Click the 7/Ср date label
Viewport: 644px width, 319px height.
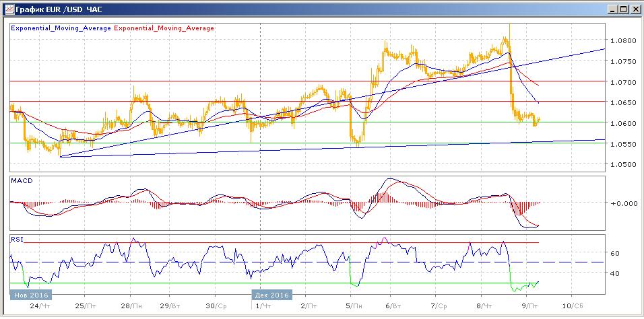(439, 306)
